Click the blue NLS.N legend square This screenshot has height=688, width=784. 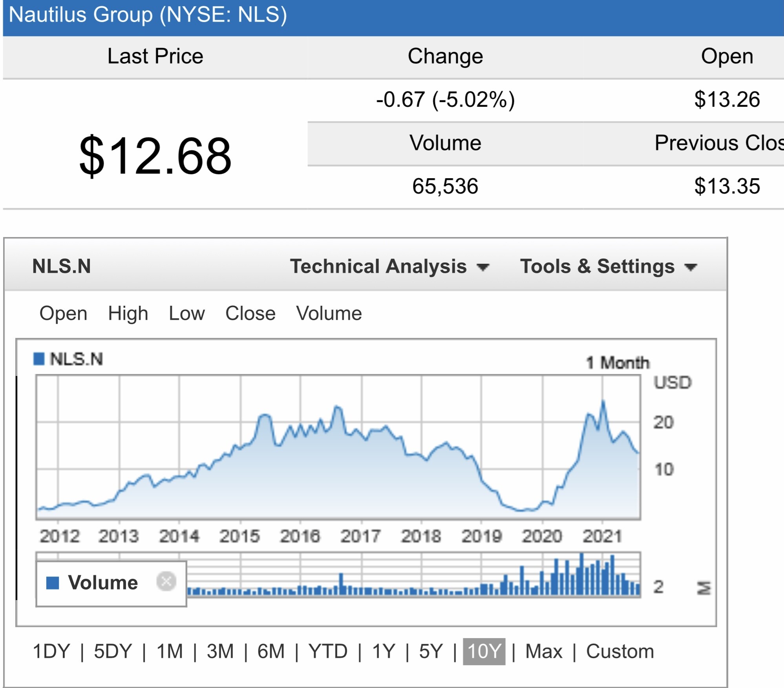pyautogui.click(x=39, y=359)
